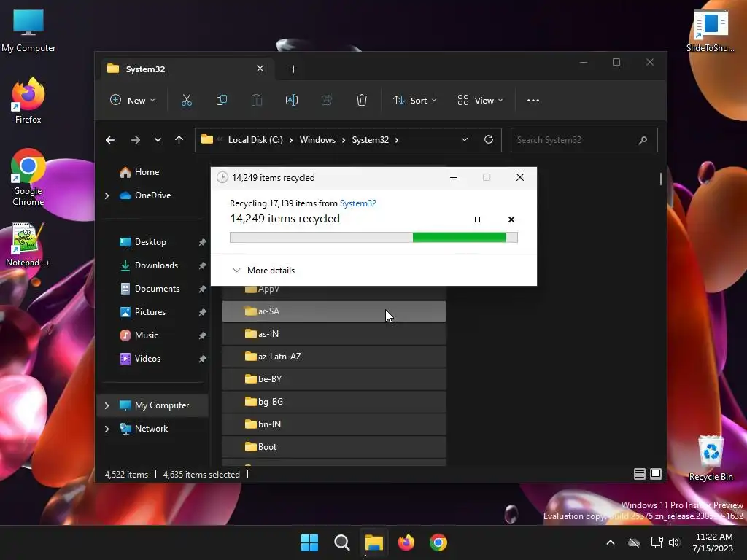This screenshot has height=560, width=747.
Task: Pause the recycling operation
Action: pyautogui.click(x=477, y=219)
